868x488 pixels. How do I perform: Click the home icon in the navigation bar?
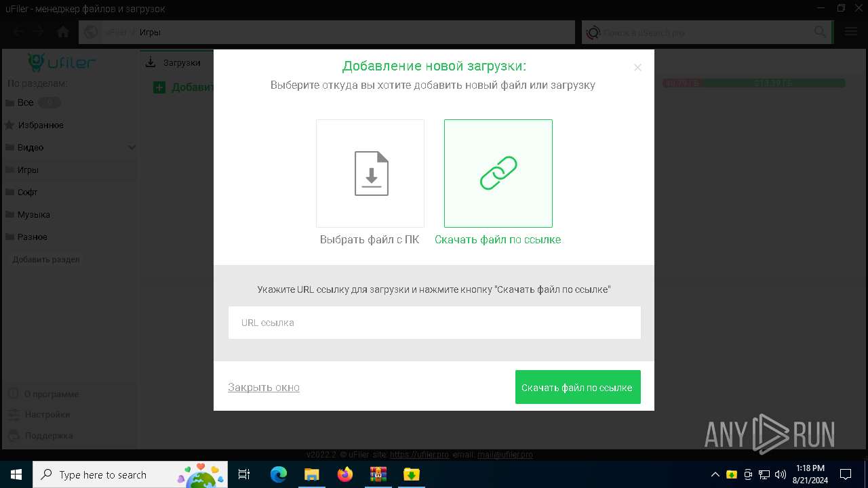[x=63, y=32]
